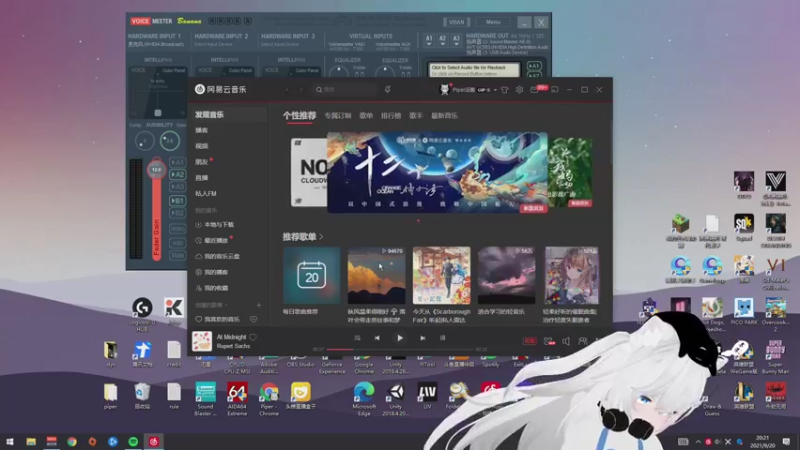Switch to the 歌手 tab
The width and height of the screenshot is (800, 450).
coord(416,116)
